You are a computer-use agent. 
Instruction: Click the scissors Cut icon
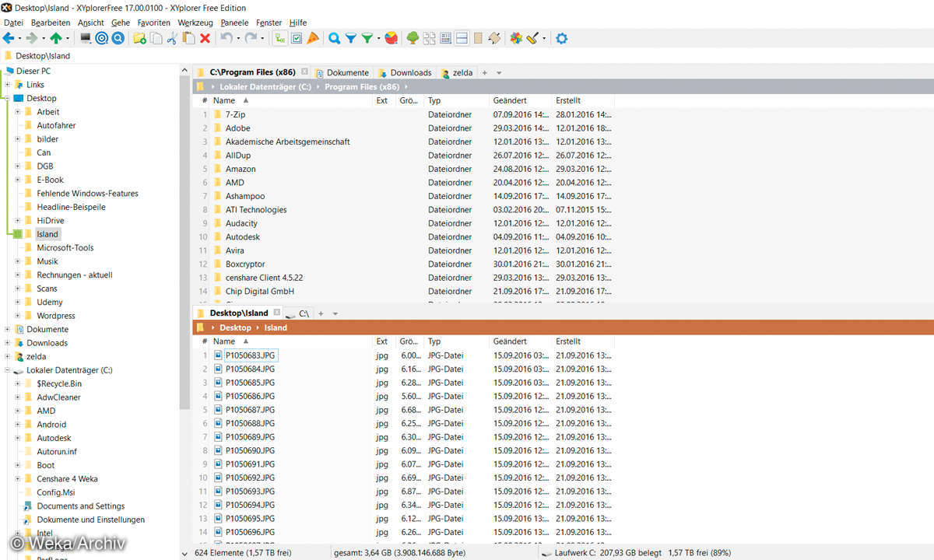[x=172, y=38]
